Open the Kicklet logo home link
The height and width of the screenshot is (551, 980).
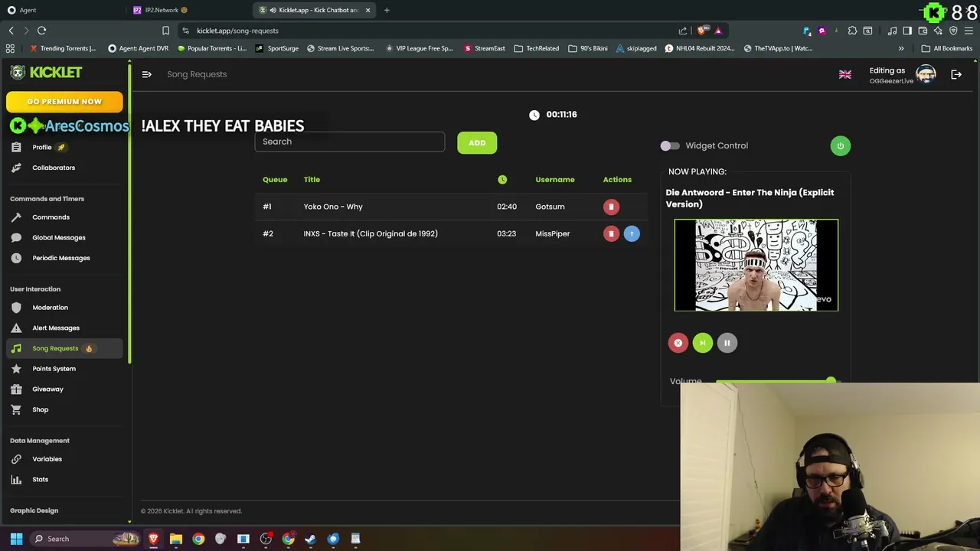click(46, 72)
